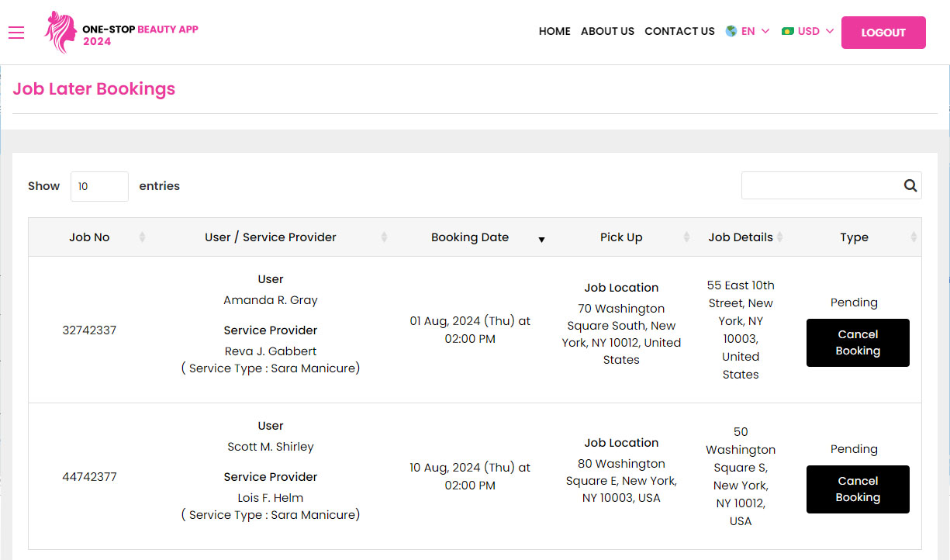Click job number 44742377
The image size is (950, 560).
tap(89, 476)
